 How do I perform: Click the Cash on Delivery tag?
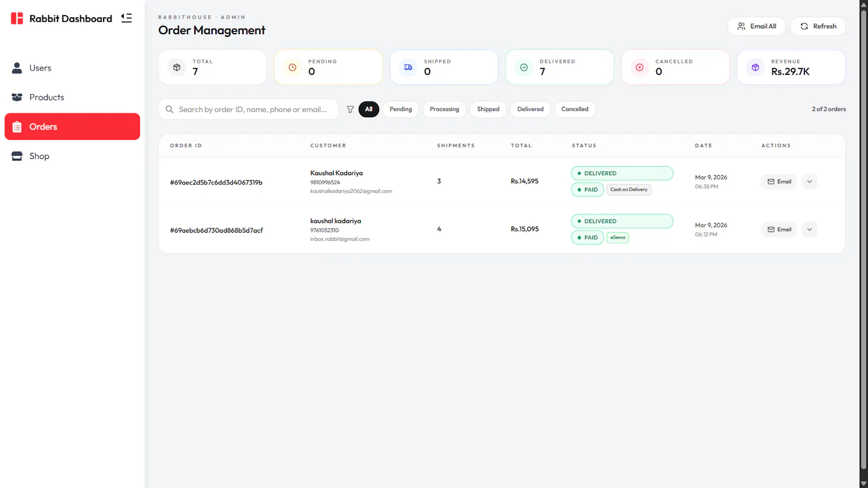pos(629,190)
